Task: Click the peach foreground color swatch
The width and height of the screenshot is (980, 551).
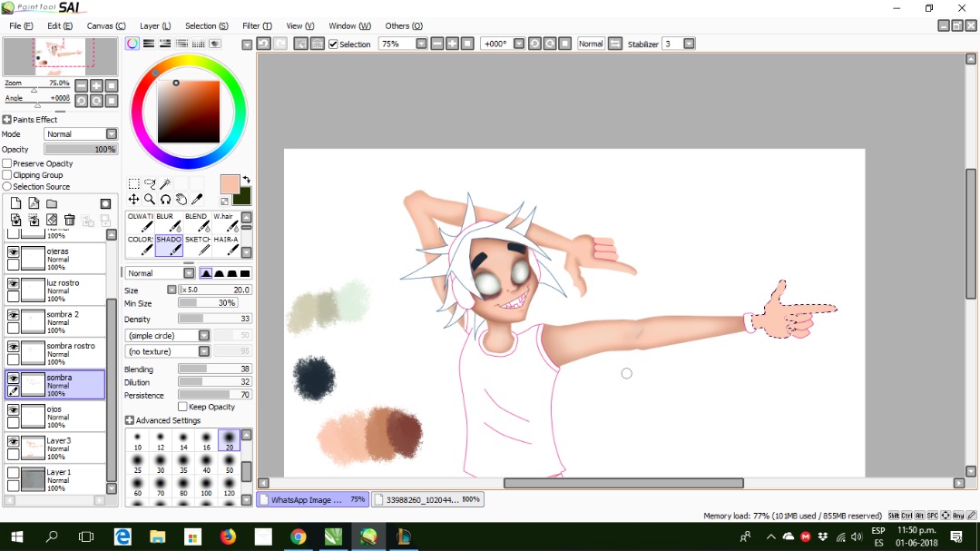Action: (x=230, y=185)
